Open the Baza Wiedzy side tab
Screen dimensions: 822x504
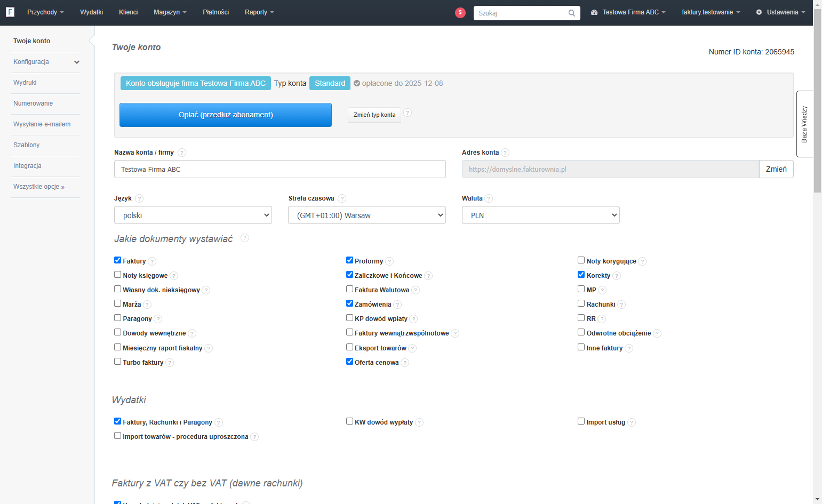[804, 124]
